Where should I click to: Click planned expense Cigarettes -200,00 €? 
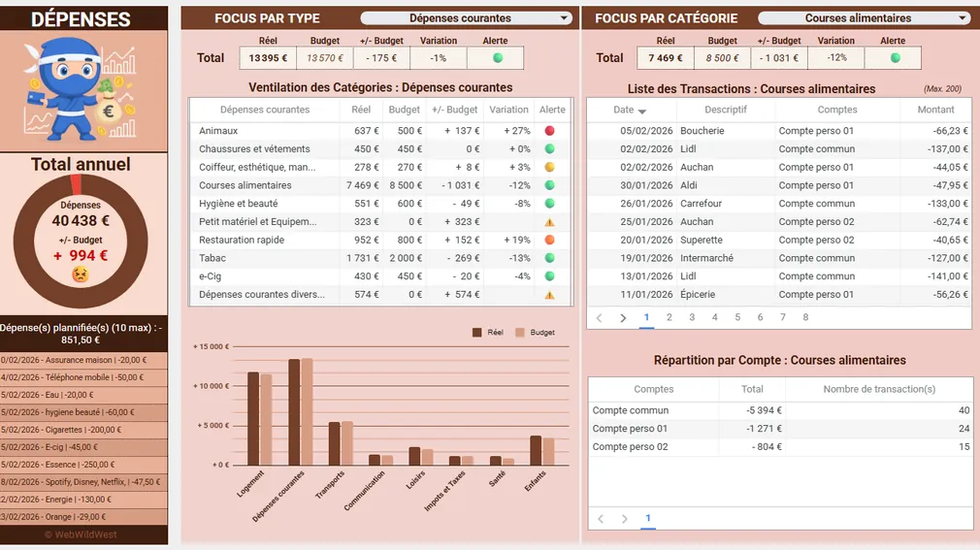pyautogui.click(x=83, y=430)
